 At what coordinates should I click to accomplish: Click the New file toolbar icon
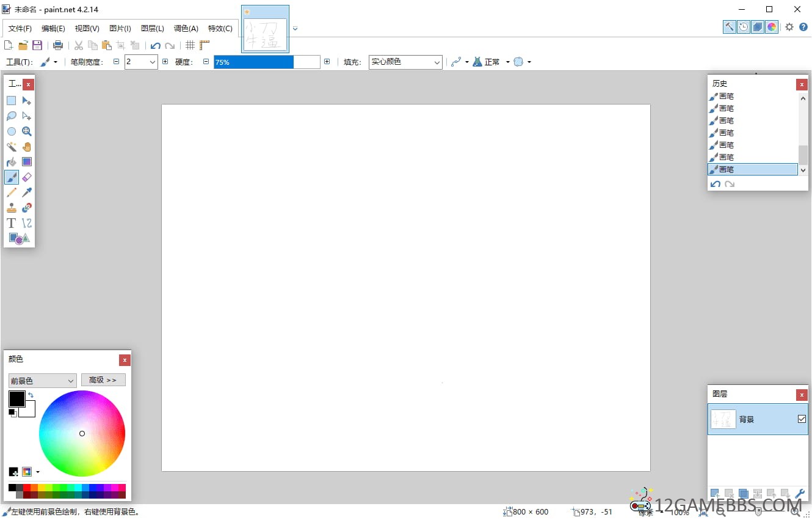click(x=9, y=45)
